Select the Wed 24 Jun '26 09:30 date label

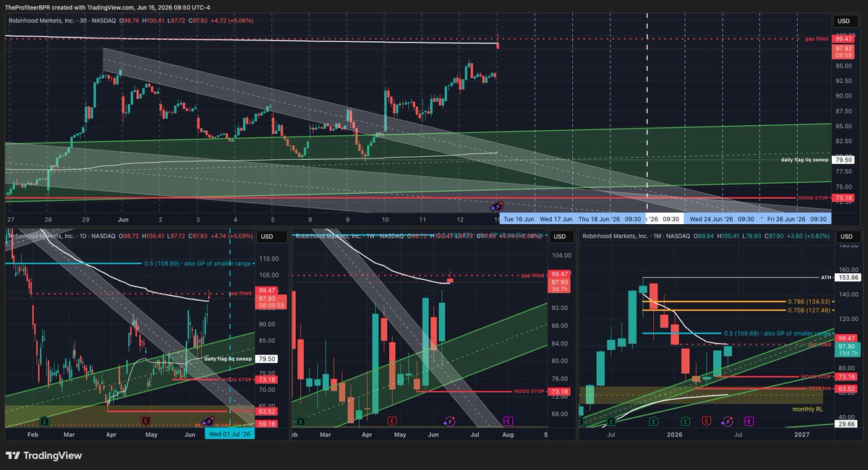click(x=721, y=218)
